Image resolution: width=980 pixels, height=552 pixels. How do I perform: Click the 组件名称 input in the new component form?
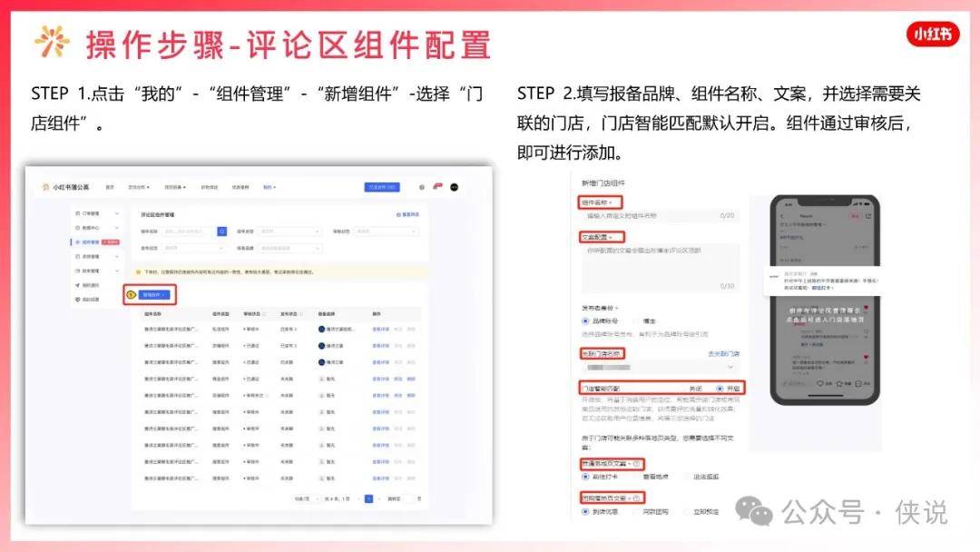click(x=660, y=216)
